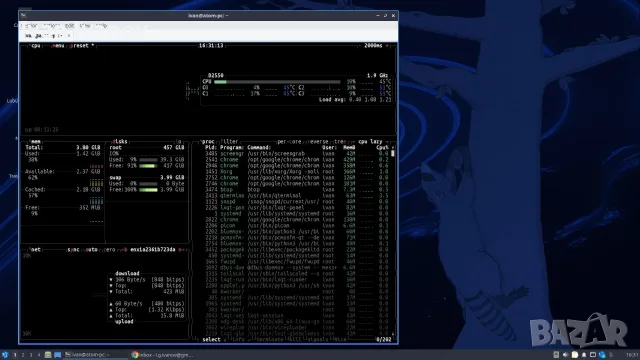This screenshot has height=360, width=640.
Task: Switch to virtual desktop 2
Action: (x=23, y=355)
